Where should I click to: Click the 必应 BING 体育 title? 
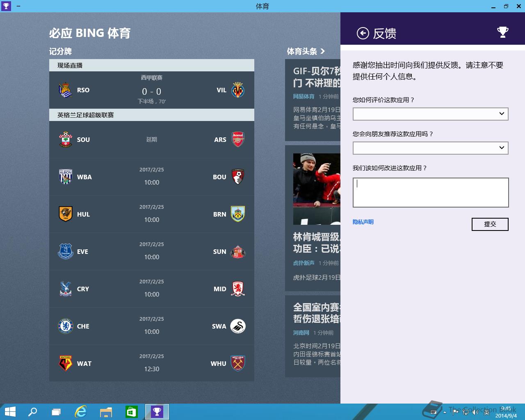[x=90, y=33]
